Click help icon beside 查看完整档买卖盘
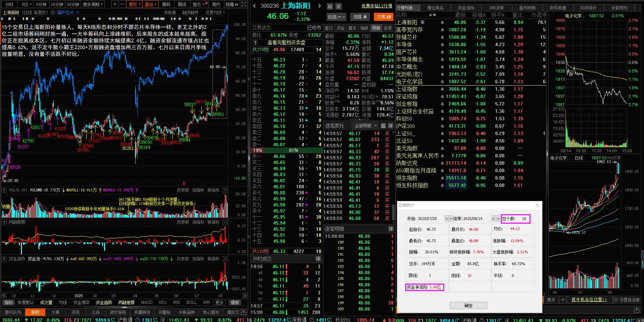Viewport: 644px width, 322px height. 255,43
